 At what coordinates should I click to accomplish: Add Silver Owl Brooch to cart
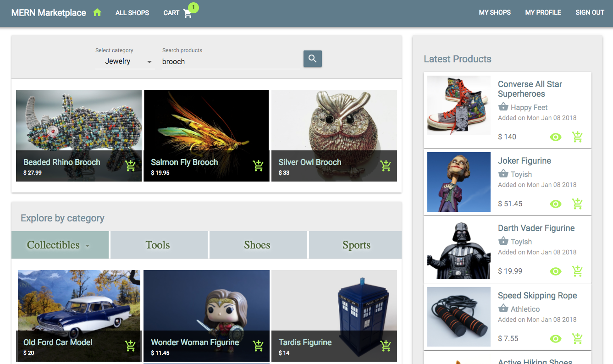point(386,166)
